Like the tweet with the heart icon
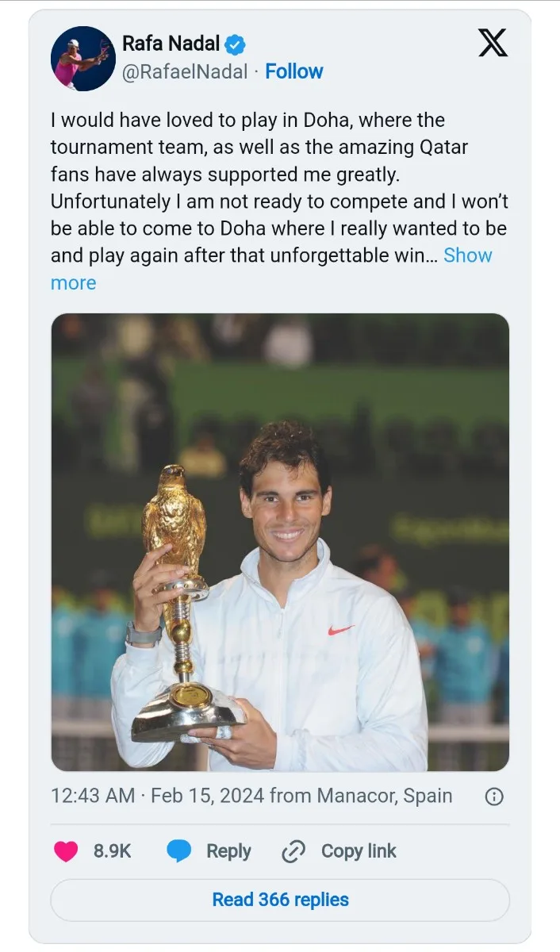Viewport: 560px width, 952px height. 66,851
